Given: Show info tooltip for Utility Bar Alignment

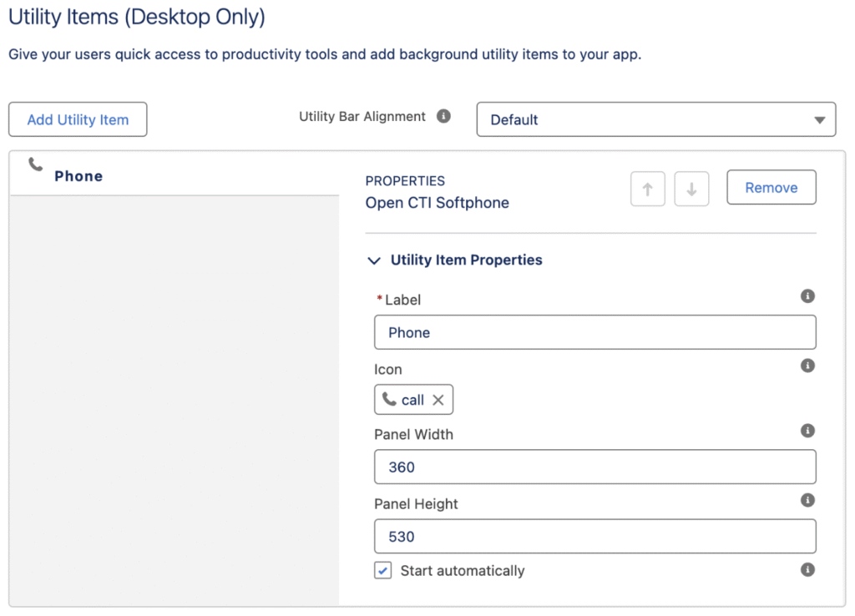Looking at the screenshot, I should [444, 116].
